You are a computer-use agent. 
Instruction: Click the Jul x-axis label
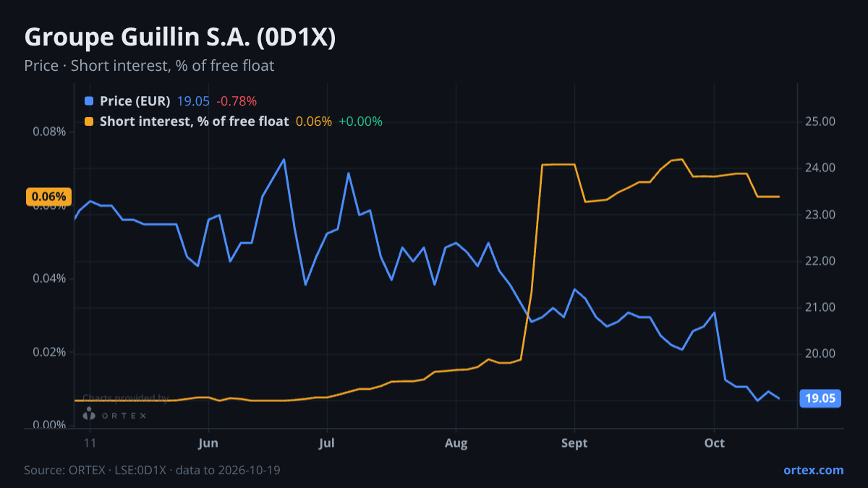point(328,442)
